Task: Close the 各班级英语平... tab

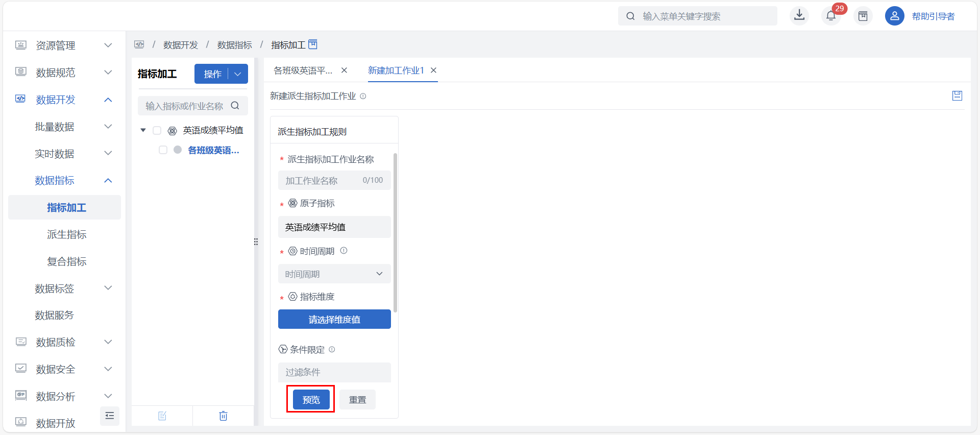Action: (345, 70)
